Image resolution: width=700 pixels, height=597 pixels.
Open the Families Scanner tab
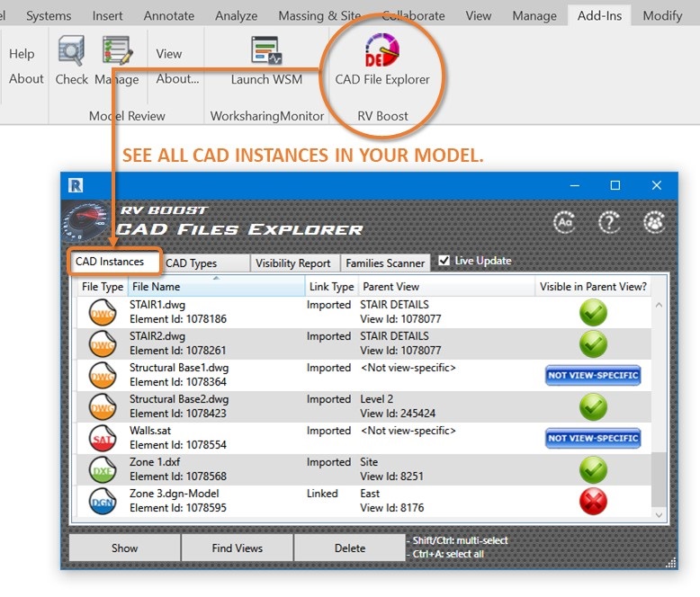tap(385, 263)
